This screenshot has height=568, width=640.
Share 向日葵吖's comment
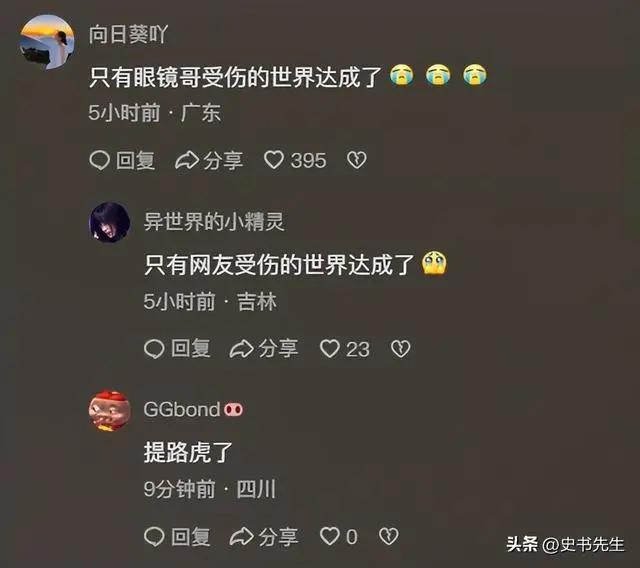pyautogui.click(x=209, y=160)
